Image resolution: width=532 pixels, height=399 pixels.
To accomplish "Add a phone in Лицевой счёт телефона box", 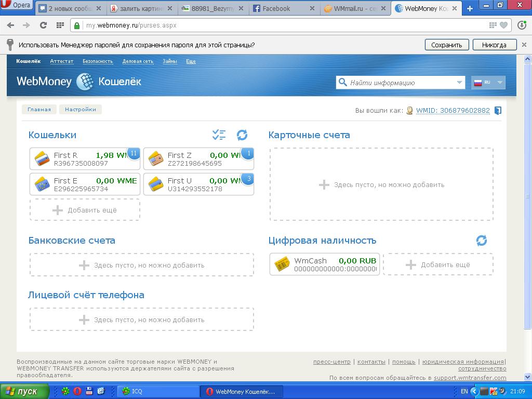I will coord(141,320).
